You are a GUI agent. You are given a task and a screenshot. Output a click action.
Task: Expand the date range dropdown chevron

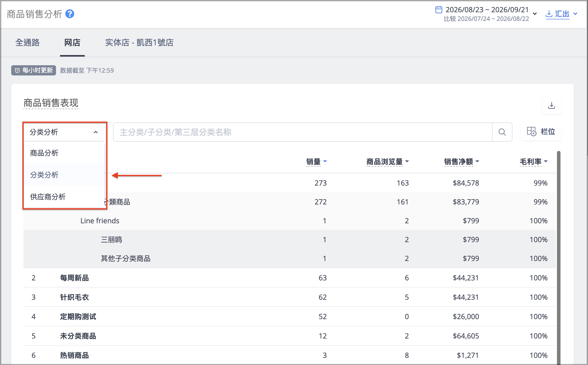coord(535,14)
